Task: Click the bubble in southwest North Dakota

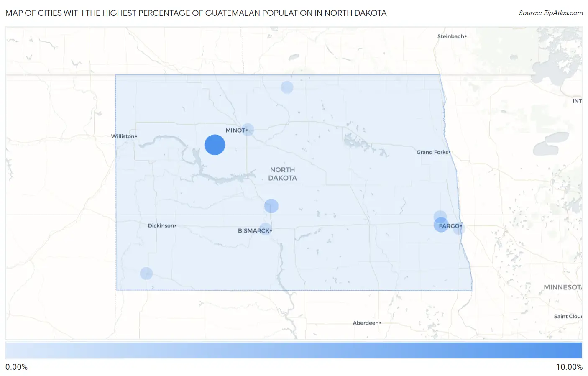Action: 146,274
